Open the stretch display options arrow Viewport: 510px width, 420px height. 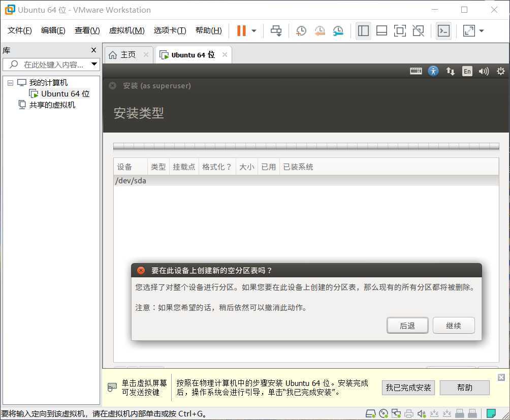point(482,31)
